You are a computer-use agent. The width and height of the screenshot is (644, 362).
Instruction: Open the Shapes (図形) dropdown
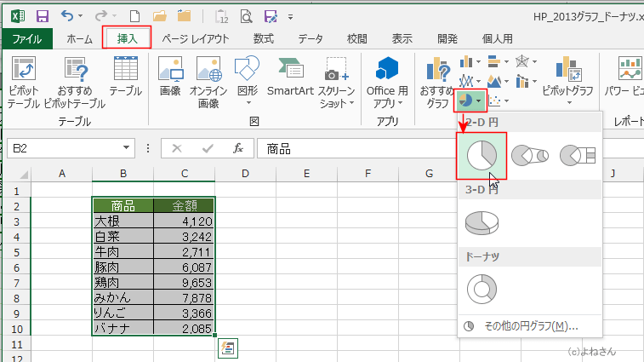click(x=248, y=83)
